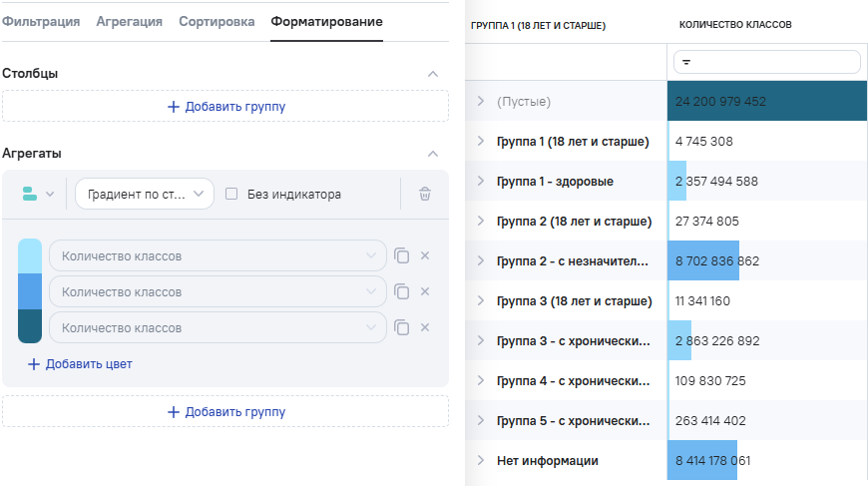Delete the aggregate group with trash icon
Image resolution: width=868 pixels, height=486 pixels.
425,194
